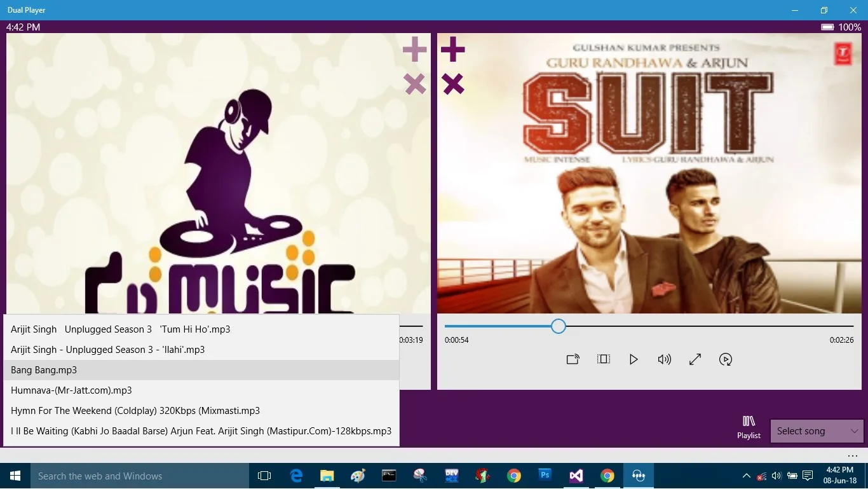Image resolution: width=868 pixels, height=489 pixels.
Task: Choose Arijit Singh 'Ilahi'.mp3 from the list
Action: click(201, 350)
